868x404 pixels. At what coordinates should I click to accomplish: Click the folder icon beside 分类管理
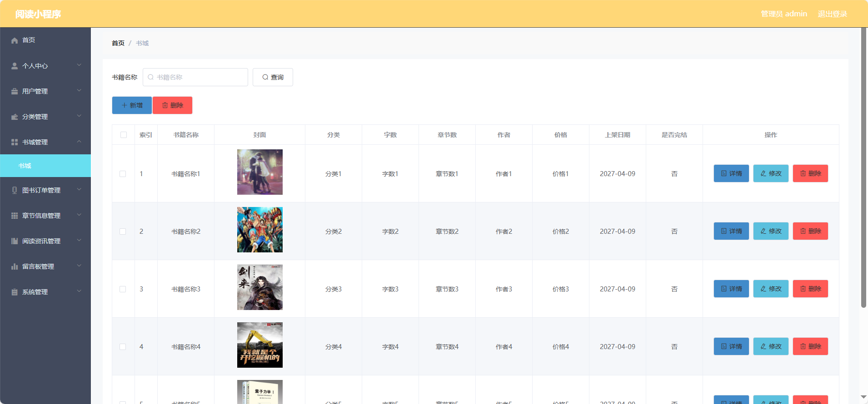click(15, 117)
